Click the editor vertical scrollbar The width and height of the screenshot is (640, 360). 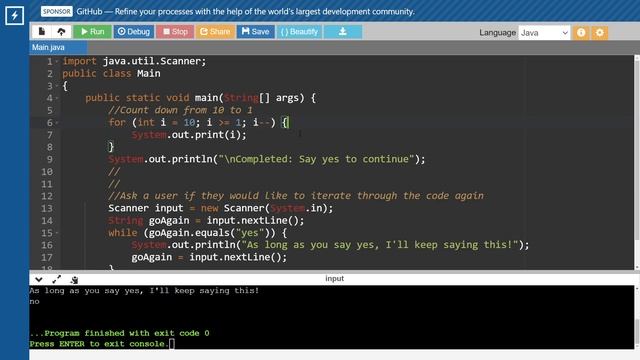(x=637, y=162)
